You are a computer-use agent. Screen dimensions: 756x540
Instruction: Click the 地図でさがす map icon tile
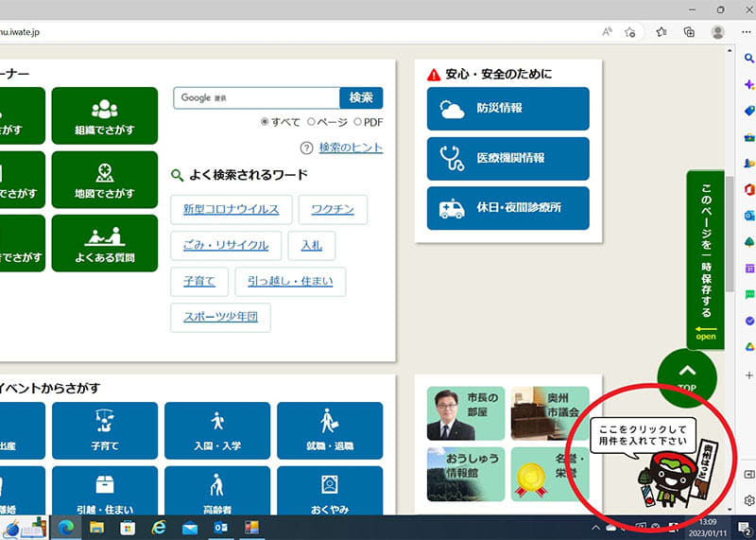tap(104, 179)
